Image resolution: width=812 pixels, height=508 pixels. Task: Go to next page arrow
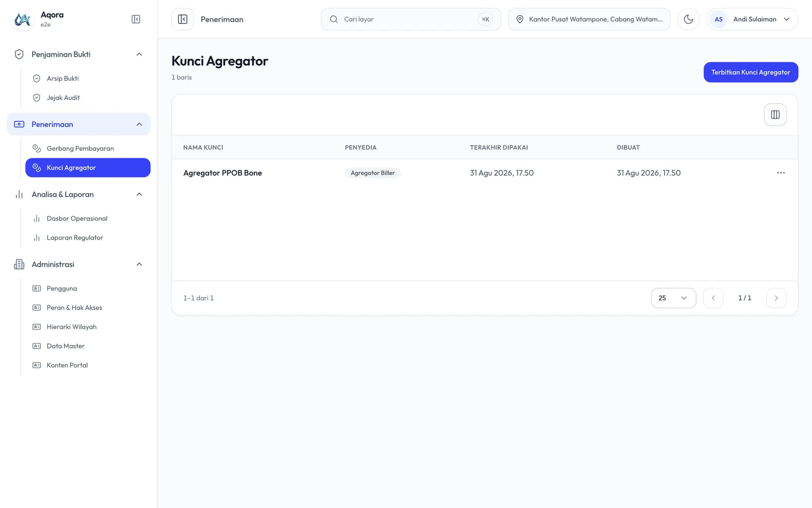coord(776,298)
